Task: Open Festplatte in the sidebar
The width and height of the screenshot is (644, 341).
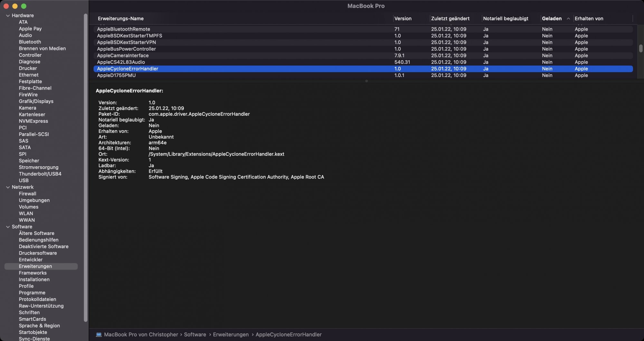Action: [30, 82]
